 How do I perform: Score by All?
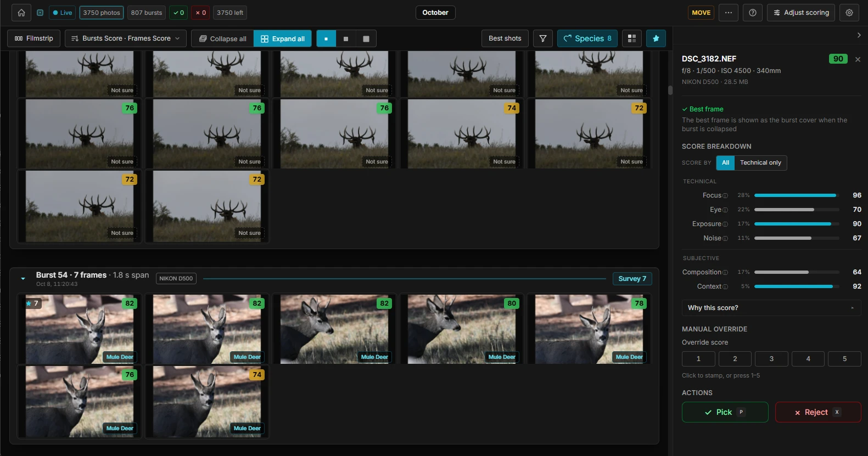pyautogui.click(x=725, y=162)
